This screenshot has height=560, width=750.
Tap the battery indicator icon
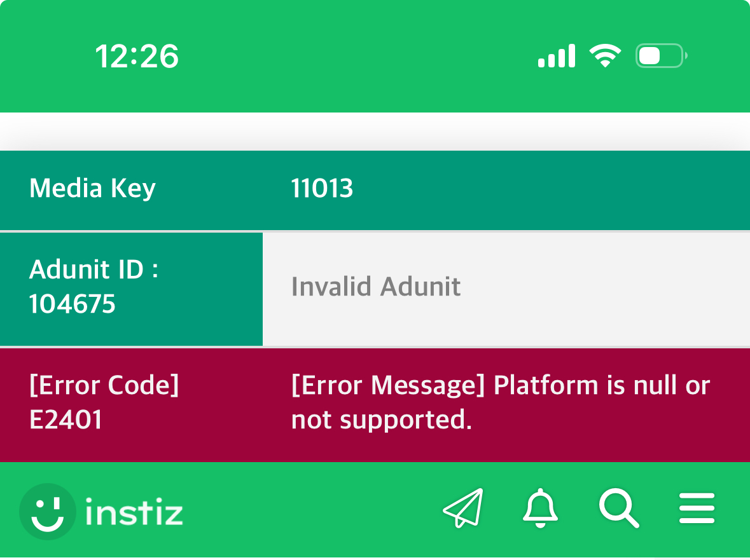tap(662, 55)
